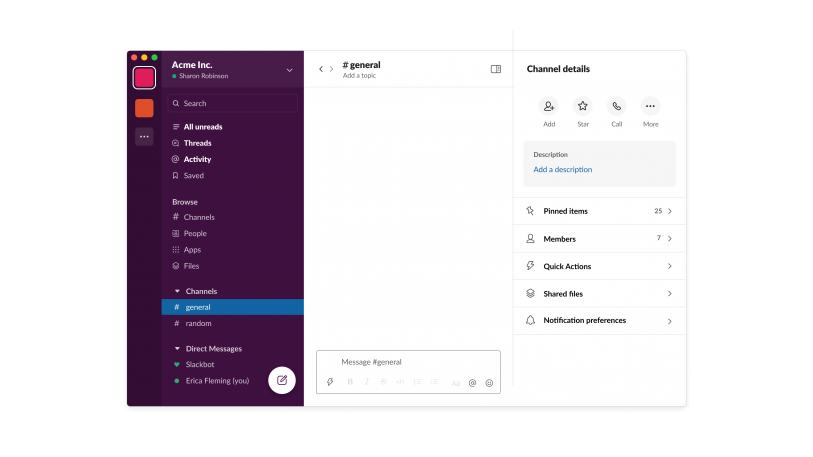
Task: Click the compose new message button
Action: 282,380
